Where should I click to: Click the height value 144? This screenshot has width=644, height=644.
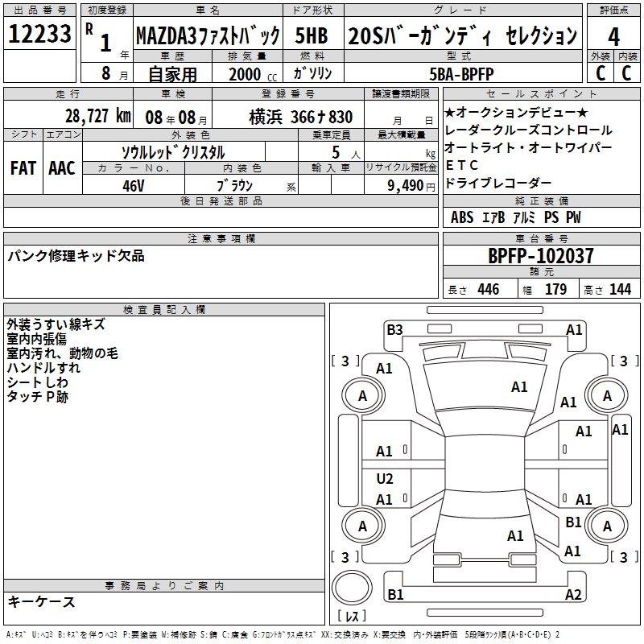point(620,289)
